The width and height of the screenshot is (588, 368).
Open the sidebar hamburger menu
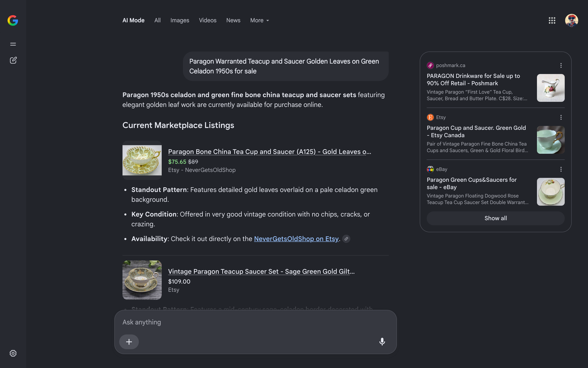click(13, 44)
